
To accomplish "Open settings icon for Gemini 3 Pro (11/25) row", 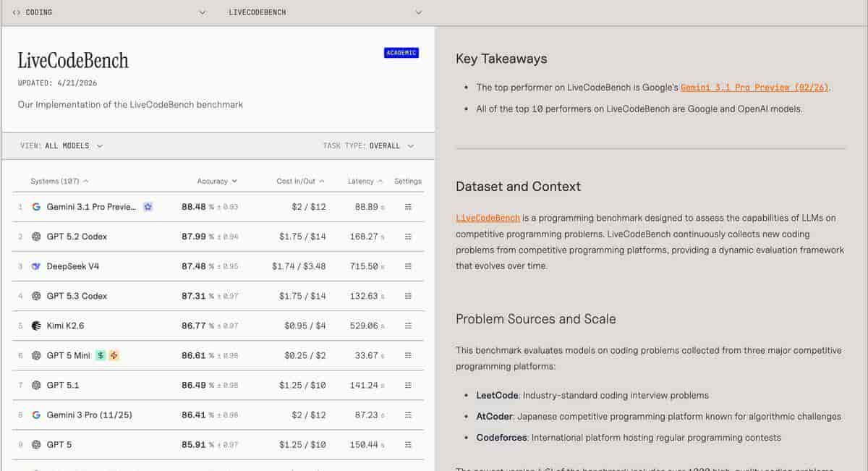I will (408, 415).
